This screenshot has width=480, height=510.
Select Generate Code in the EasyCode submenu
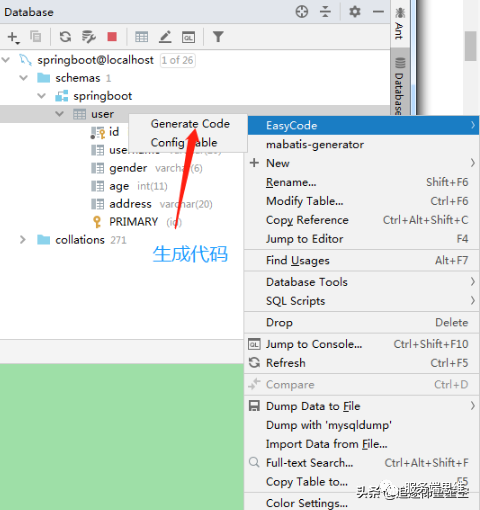[x=190, y=124]
